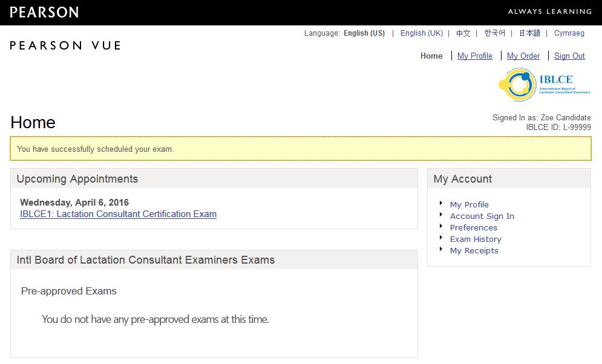
Task: Switch language to Cymraeg
Action: (569, 33)
